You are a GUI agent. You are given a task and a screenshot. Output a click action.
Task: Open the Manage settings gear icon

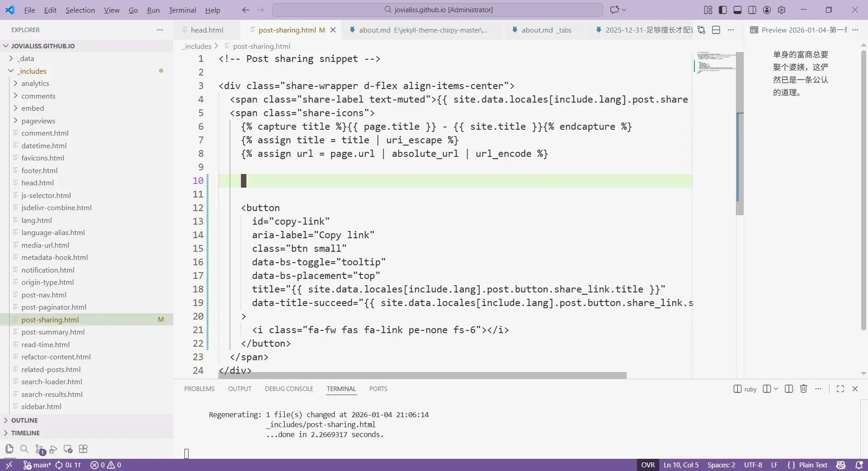782,10
